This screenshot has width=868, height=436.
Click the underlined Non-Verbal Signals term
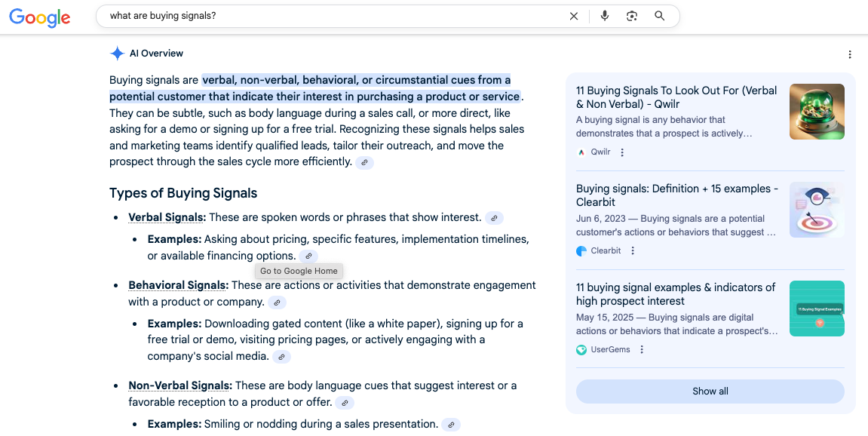(179, 385)
